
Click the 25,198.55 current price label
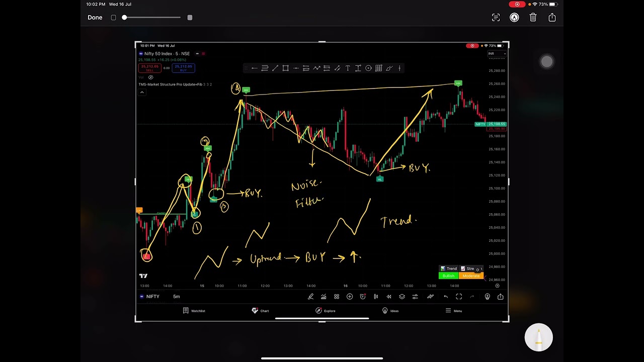[497, 124]
